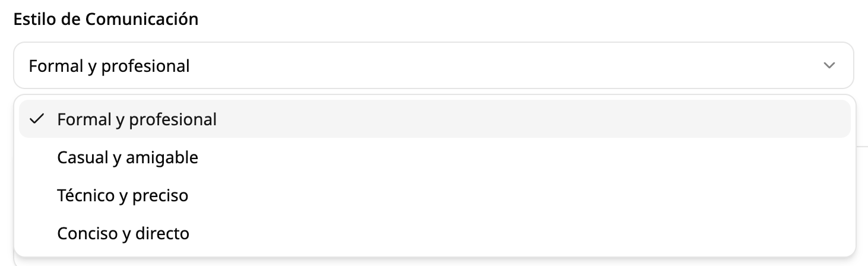Image resolution: width=868 pixels, height=266 pixels.
Task: Set communication style to casual and friendly
Action: 128,157
